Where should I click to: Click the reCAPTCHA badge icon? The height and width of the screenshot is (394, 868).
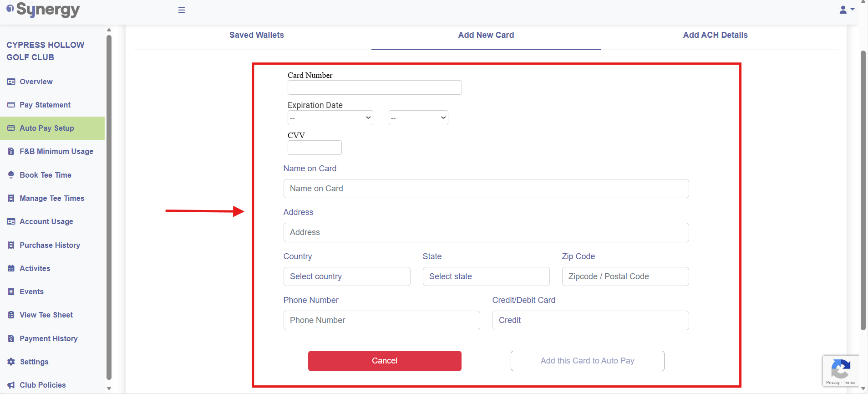pos(840,369)
